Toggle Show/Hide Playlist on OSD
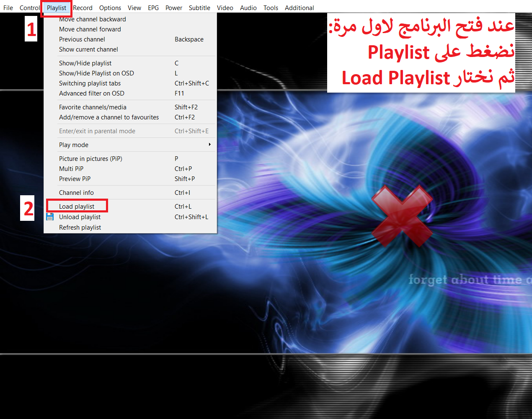 96,73
